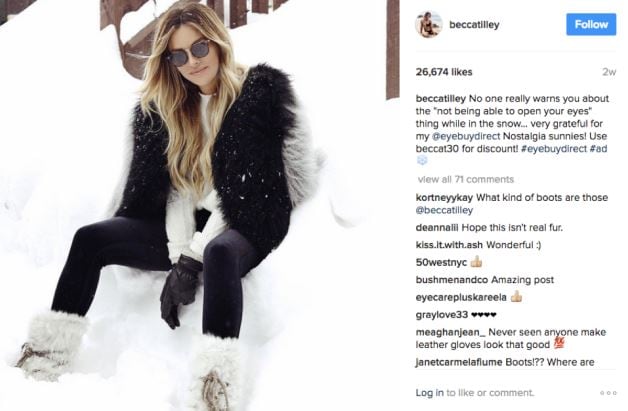
Task: Open meaghanjean_ commenter profile
Action: click(x=451, y=332)
